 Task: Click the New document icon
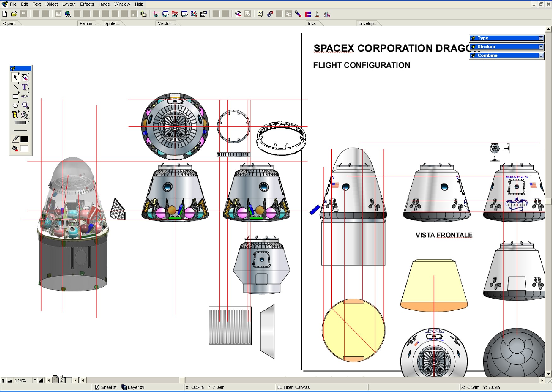(x=5, y=14)
